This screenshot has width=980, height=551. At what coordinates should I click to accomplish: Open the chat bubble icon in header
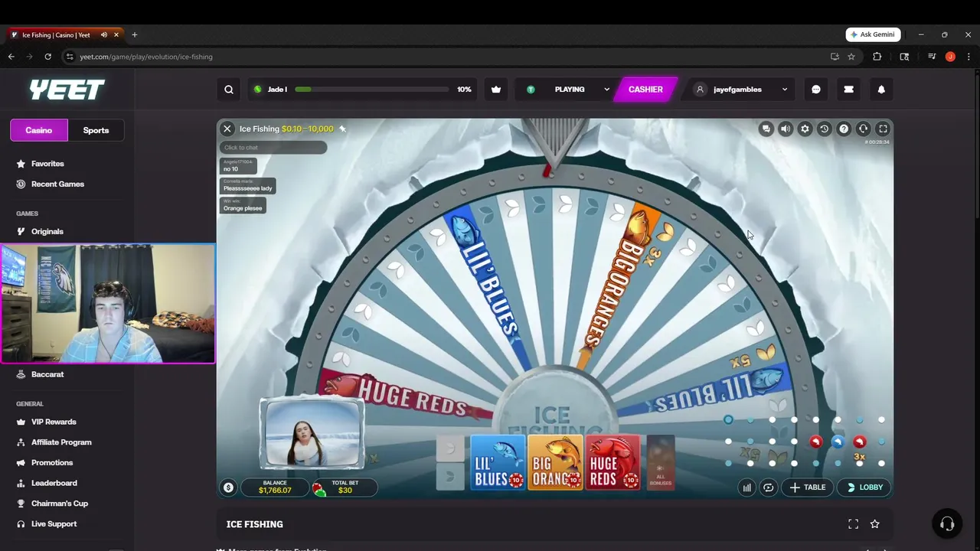coord(816,90)
